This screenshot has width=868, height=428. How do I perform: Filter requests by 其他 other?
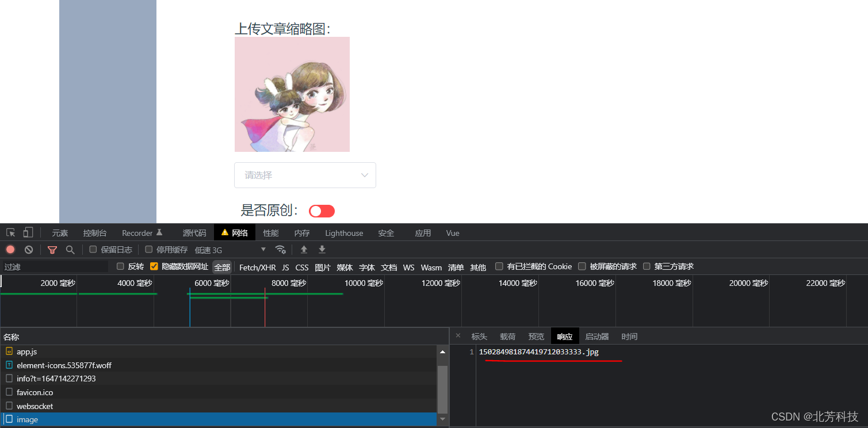[478, 267]
